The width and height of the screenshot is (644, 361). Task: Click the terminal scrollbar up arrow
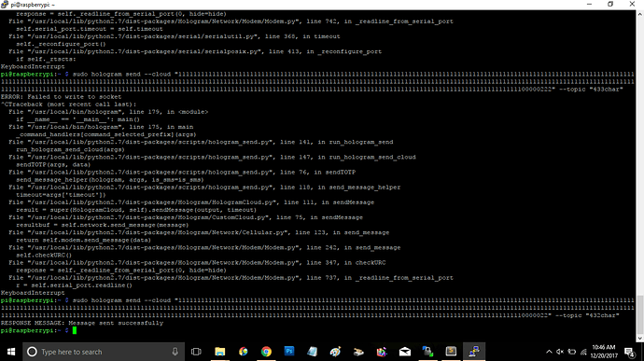point(640,14)
